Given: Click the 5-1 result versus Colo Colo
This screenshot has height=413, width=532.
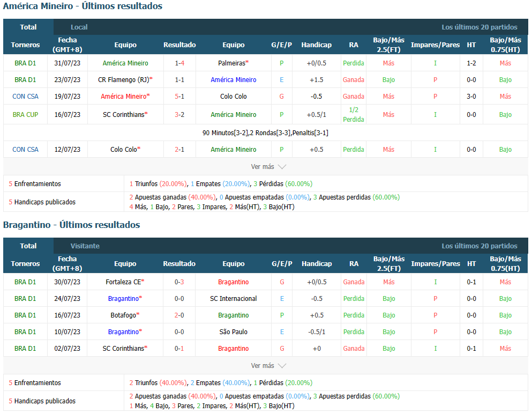Looking at the screenshot, I should click(x=179, y=96).
